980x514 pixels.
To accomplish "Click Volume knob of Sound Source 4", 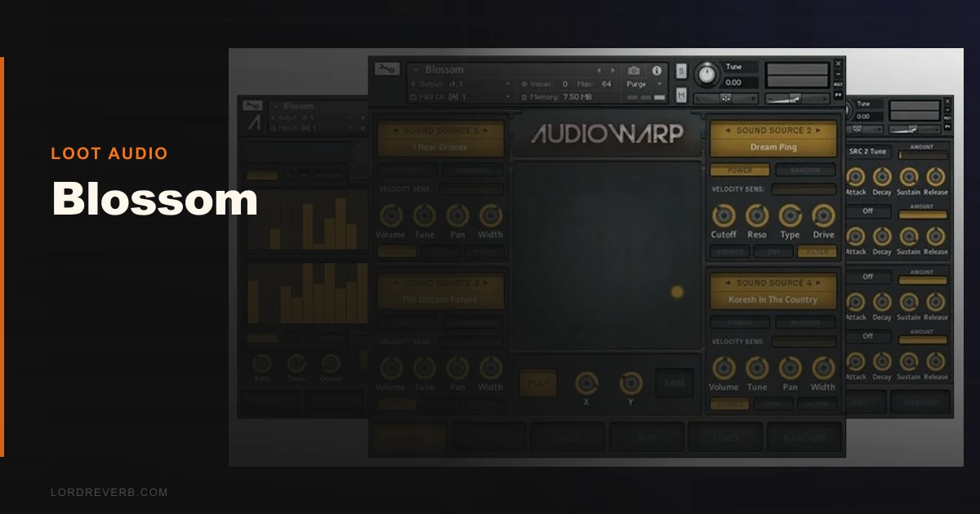I will (723, 368).
